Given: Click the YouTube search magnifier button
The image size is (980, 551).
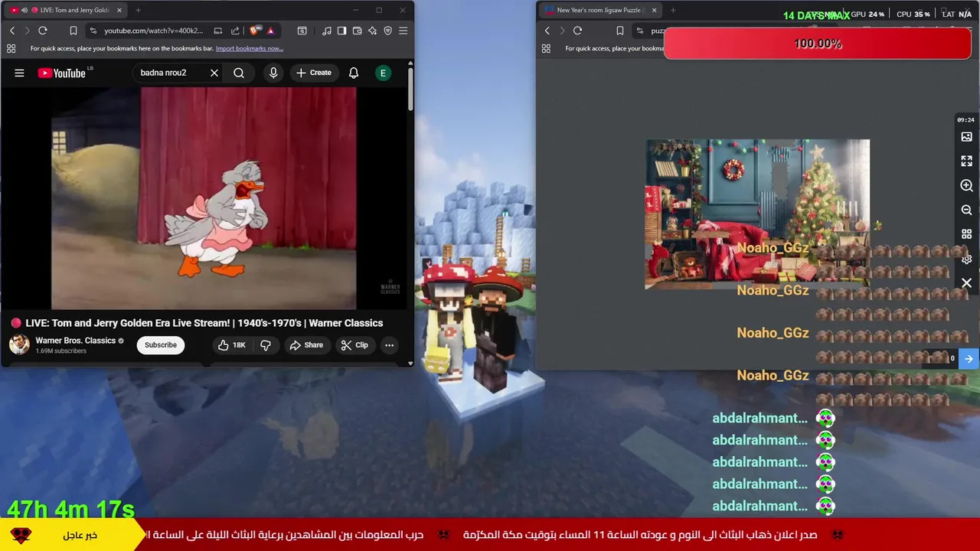Looking at the screenshot, I should (x=239, y=73).
